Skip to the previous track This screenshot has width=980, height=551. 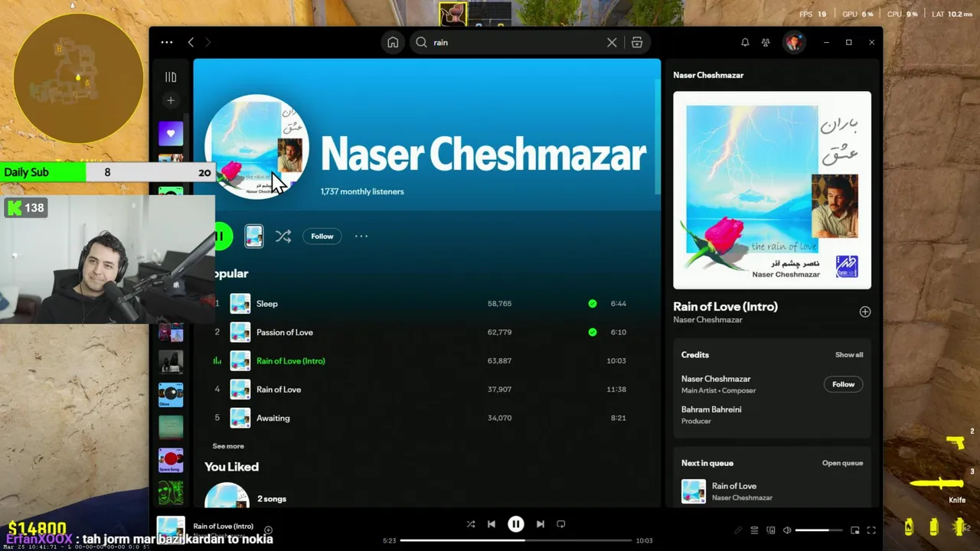pos(492,524)
